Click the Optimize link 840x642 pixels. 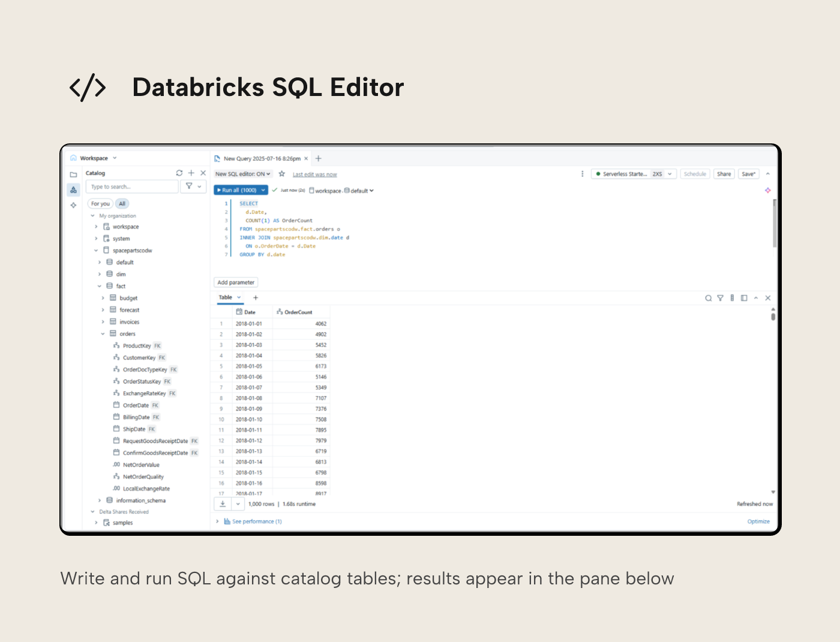[758, 521]
